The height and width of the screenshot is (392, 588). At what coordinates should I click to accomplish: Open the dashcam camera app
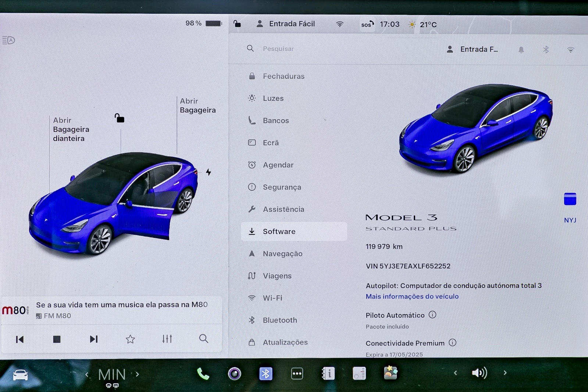pos(234,374)
